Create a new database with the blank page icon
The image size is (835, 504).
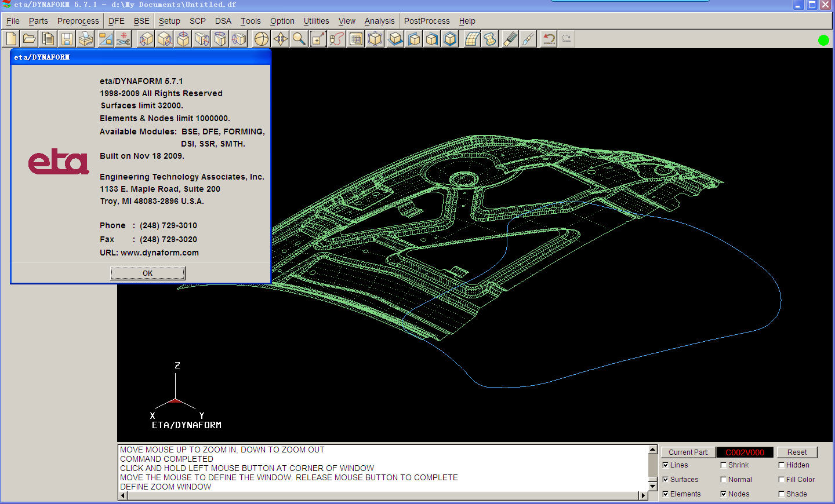12,39
